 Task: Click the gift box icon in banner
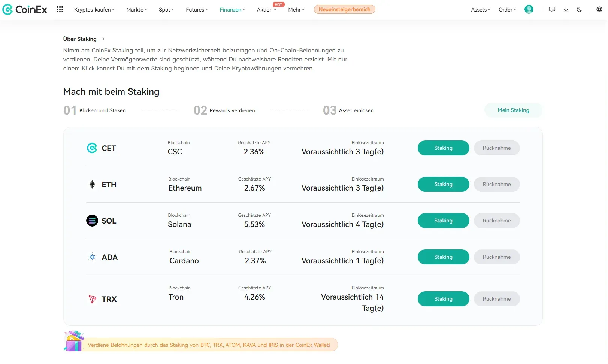pyautogui.click(x=74, y=341)
